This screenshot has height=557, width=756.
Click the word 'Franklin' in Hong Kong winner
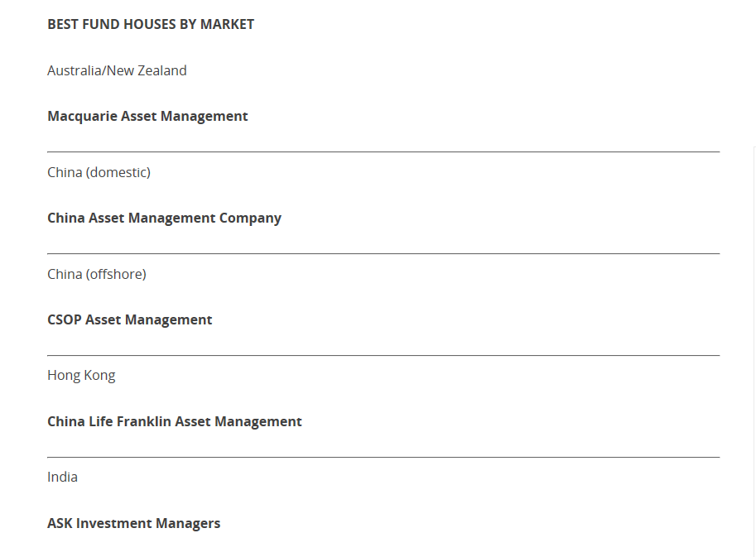coord(144,421)
